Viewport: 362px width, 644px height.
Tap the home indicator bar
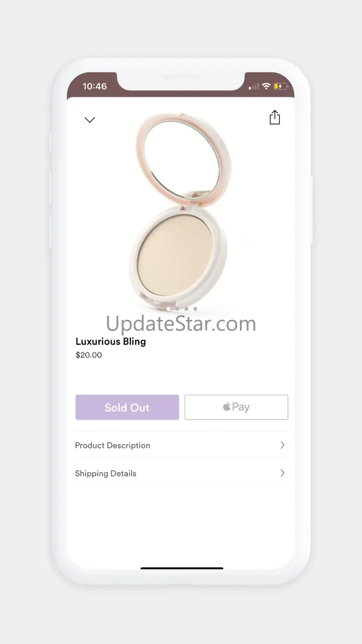[x=182, y=568]
